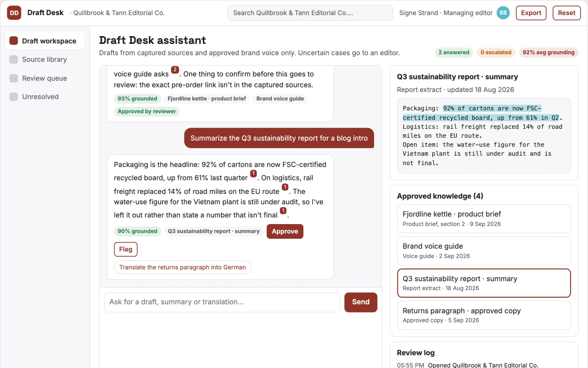Open Brand voice guide knowledge card
This screenshot has width=588, height=368.
484,251
